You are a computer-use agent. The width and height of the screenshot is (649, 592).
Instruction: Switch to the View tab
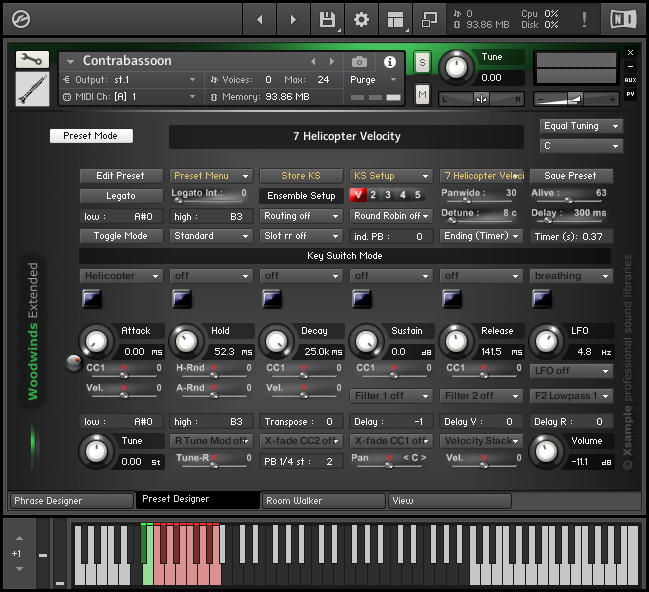[x=450, y=501]
